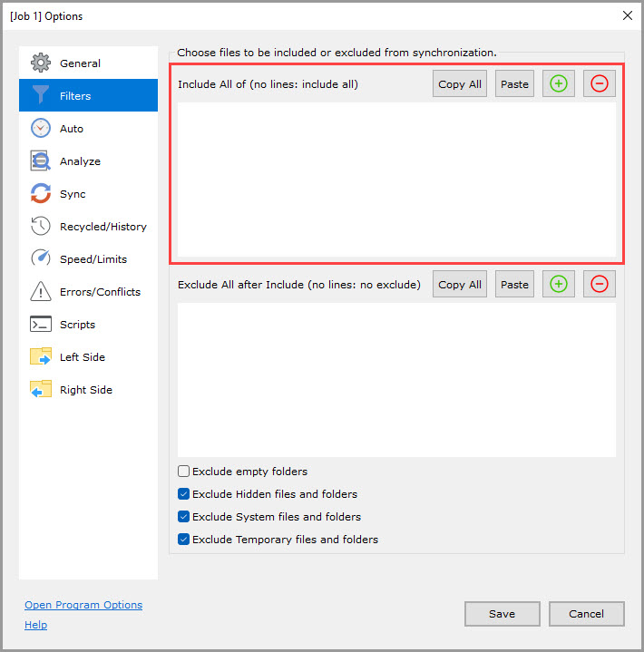Click the green plus icon for Include filters

coord(559,83)
